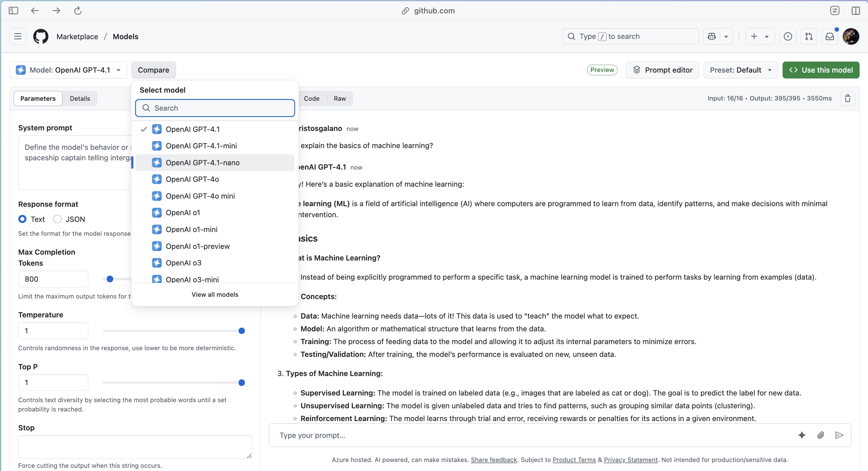Open the Model: OpenAI GPT-4.1 dropdown
Image resolution: width=868 pixels, height=471 pixels.
tap(68, 70)
